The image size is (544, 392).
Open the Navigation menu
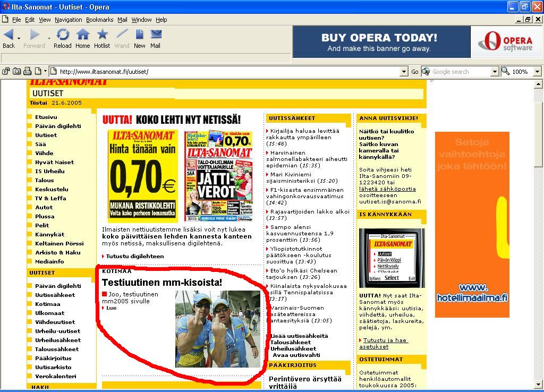pyautogui.click(x=68, y=20)
